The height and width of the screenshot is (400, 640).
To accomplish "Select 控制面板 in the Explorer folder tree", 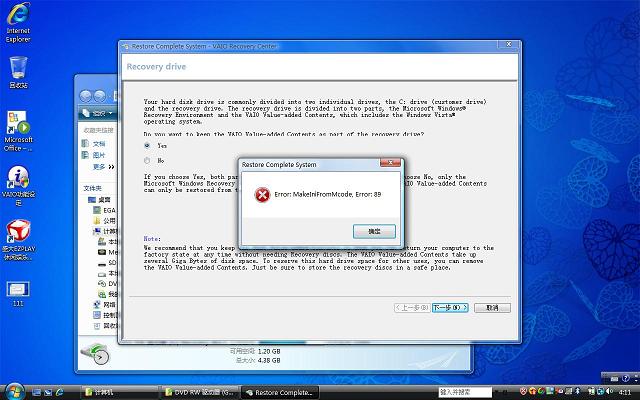I will tap(105, 316).
